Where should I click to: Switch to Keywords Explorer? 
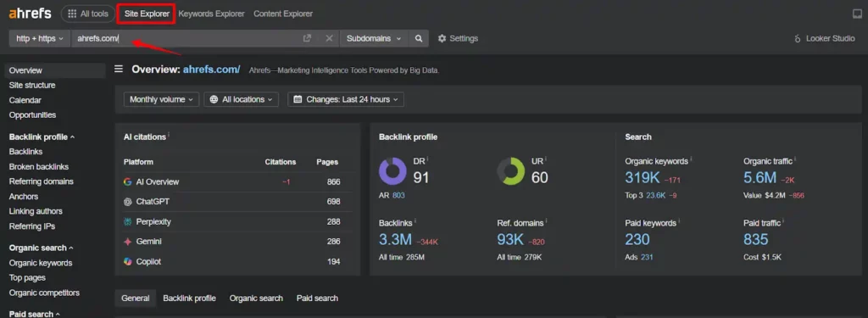(211, 14)
